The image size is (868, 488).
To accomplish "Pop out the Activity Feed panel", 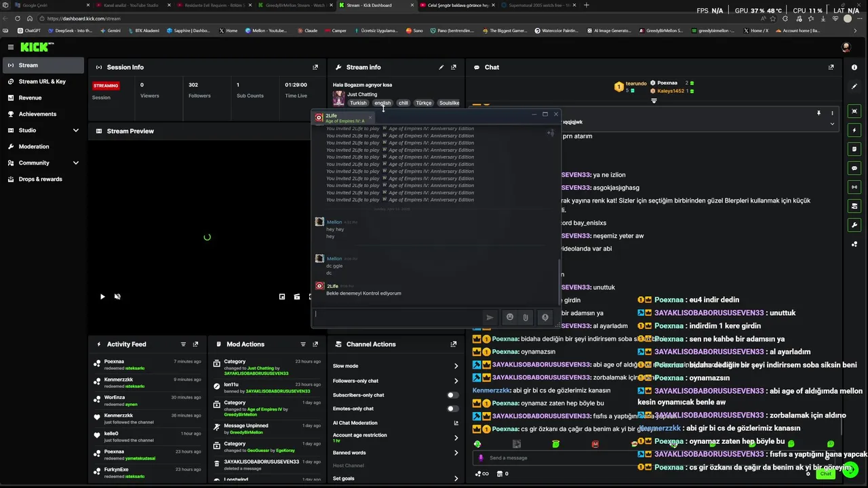I will click(195, 344).
